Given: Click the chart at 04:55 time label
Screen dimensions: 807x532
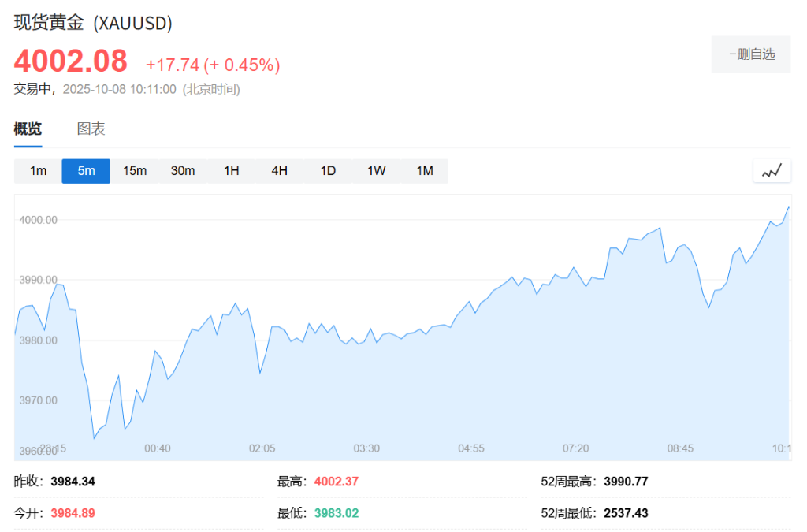Looking at the screenshot, I should [471, 448].
